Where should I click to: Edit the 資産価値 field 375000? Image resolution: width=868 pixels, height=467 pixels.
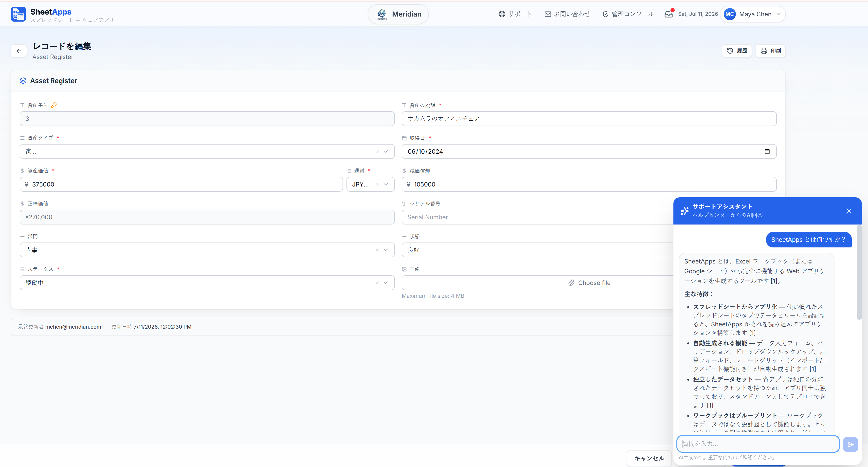181,185
